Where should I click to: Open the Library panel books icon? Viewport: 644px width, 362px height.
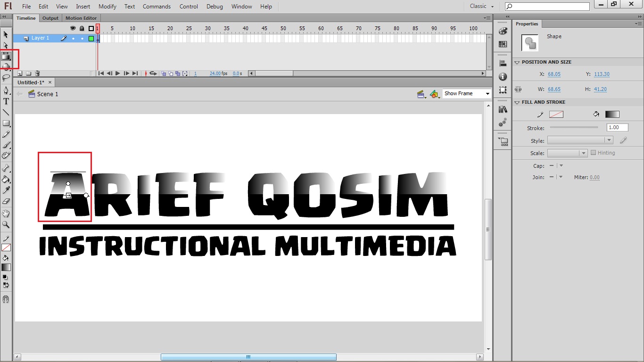click(x=503, y=109)
